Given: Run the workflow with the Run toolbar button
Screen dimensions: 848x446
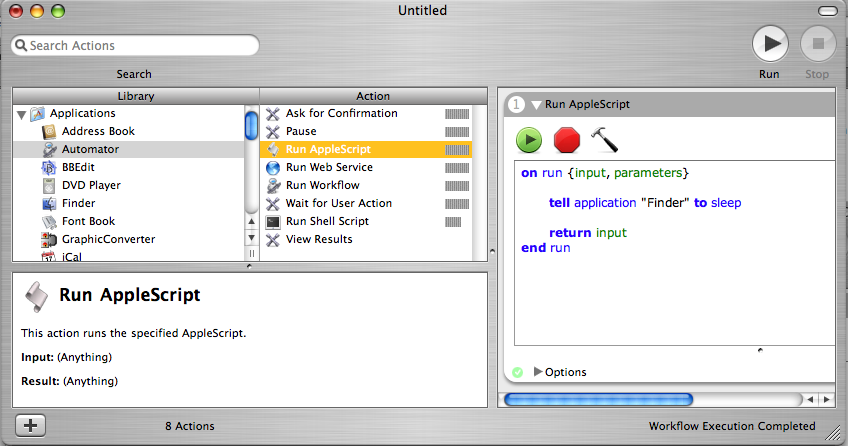Looking at the screenshot, I should click(770, 44).
